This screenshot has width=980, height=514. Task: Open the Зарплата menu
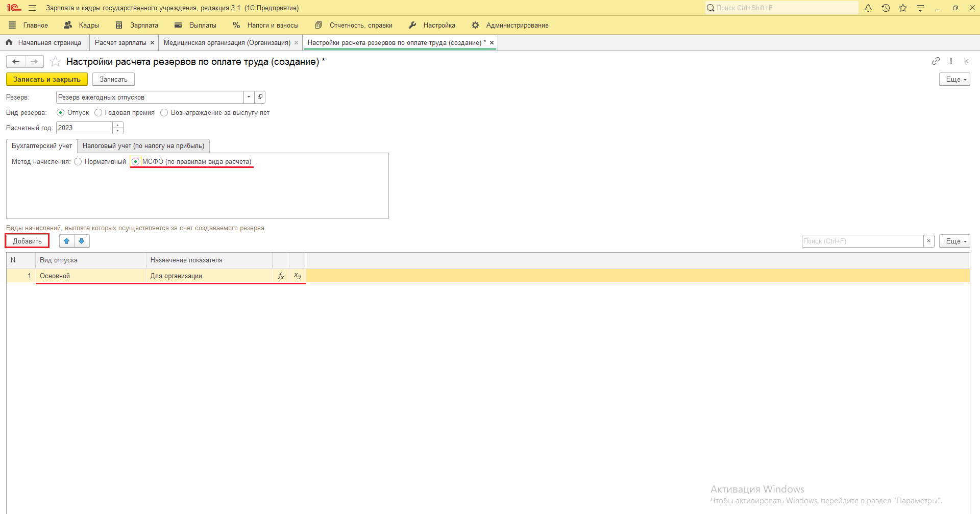tap(137, 25)
